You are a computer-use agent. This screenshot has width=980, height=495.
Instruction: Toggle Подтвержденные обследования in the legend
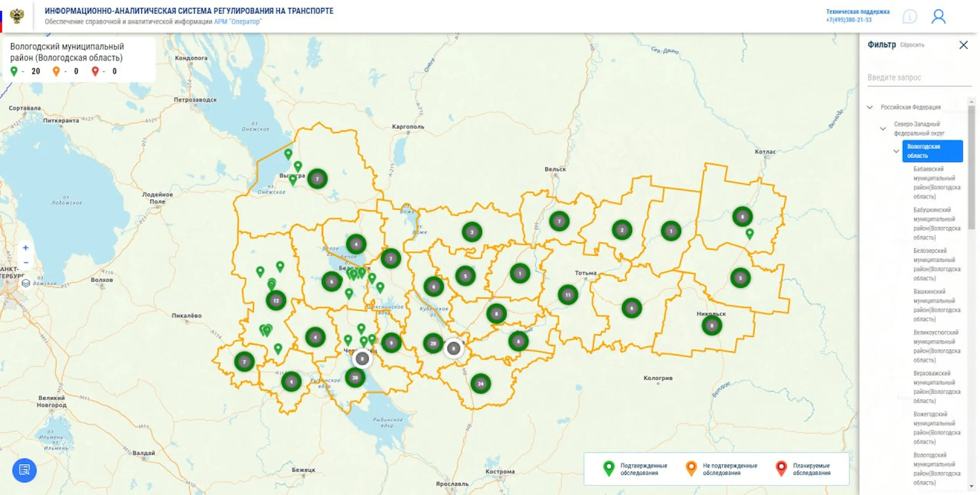(x=636, y=469)
